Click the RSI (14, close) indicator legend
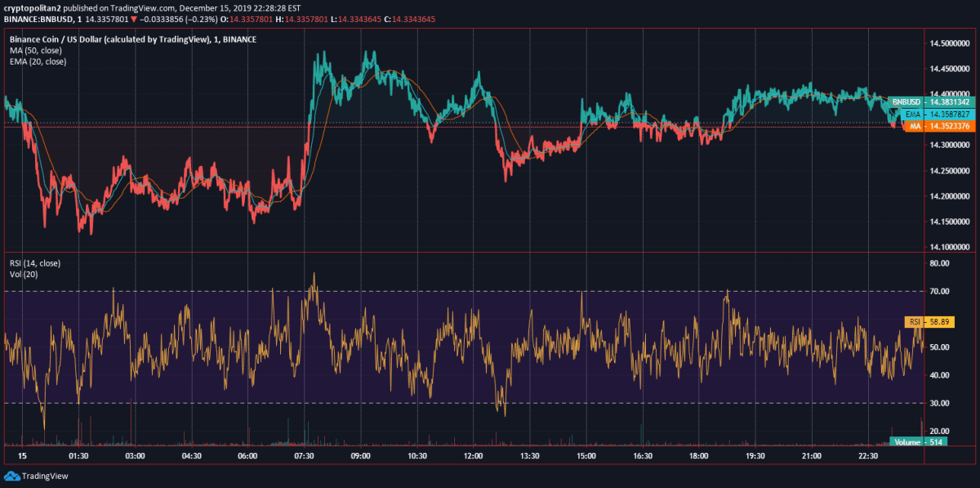This screenshot has height=488, width=980. click(x=34, y=263)
